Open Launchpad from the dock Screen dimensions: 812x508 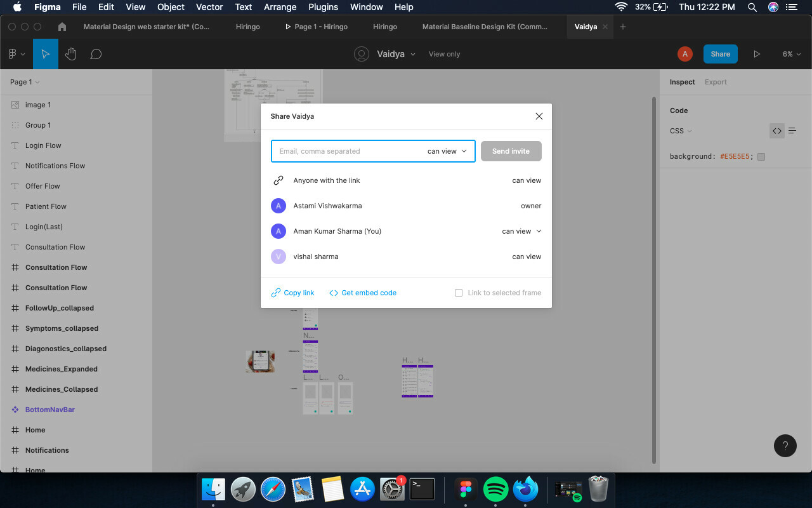pyautogui.click(x=243, y=489)
